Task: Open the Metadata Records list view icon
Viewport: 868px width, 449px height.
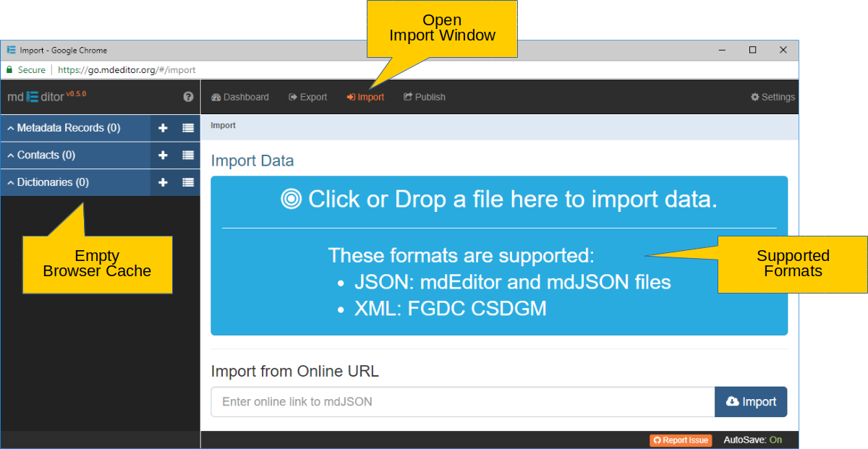Action: pyautogui.click(x=188, y=128)
